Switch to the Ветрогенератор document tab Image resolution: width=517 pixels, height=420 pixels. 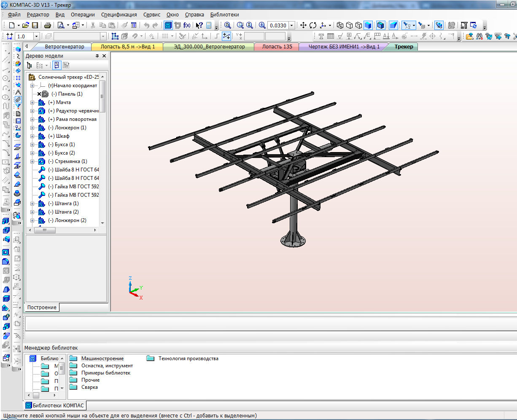pos(65,47)
